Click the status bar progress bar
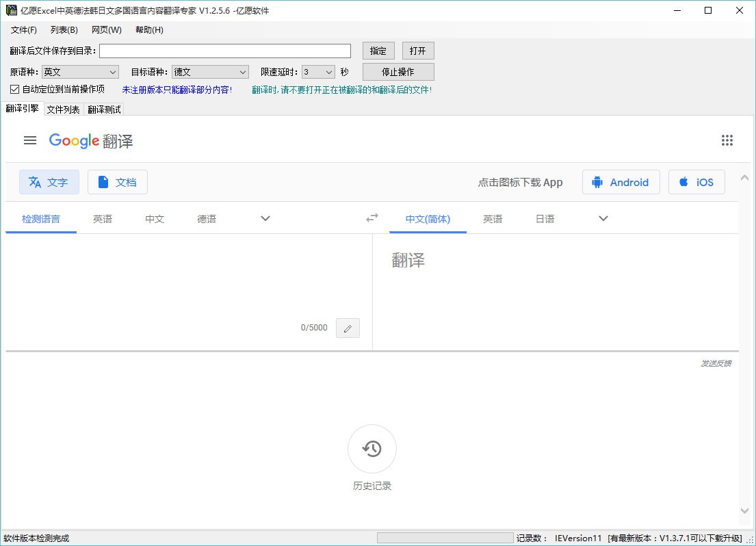This screenshot has width=756, height=546. click(x=445, y=538)
